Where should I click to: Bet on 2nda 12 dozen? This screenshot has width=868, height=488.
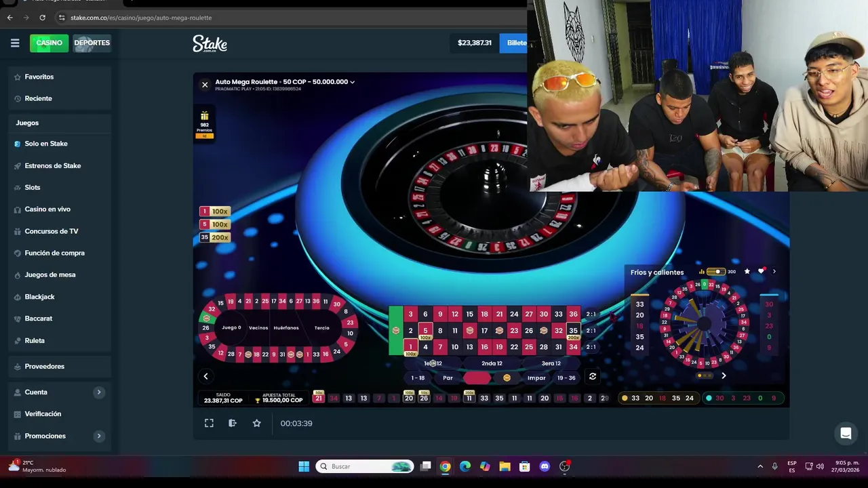(x=492, y=363)
